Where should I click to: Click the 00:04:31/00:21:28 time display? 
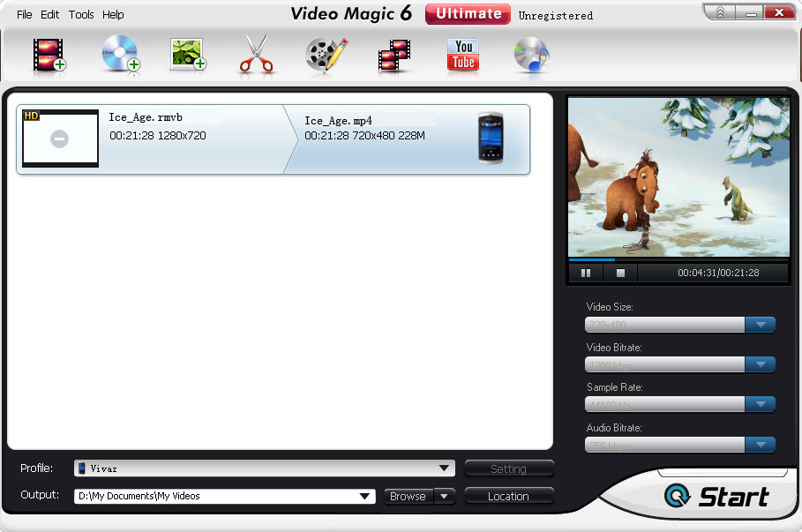(718, 273)
